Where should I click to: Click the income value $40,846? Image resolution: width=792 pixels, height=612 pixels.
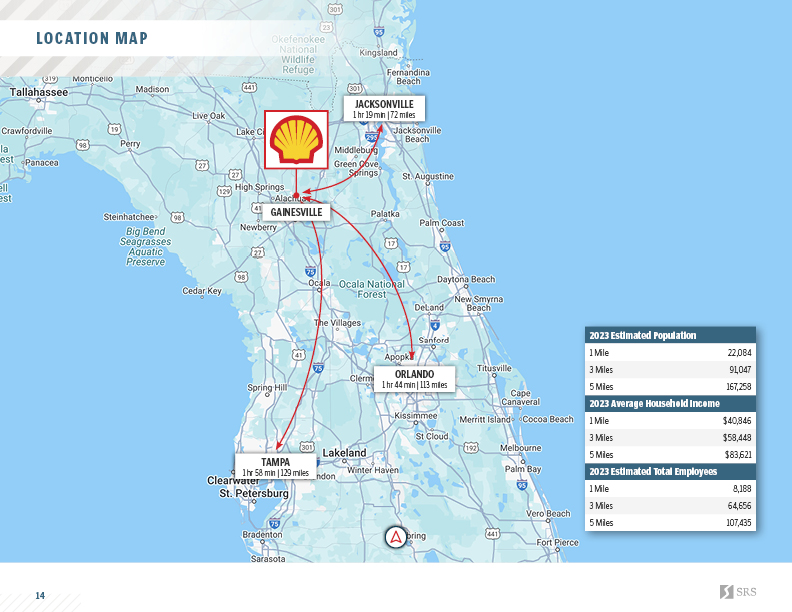coord(737,421)
